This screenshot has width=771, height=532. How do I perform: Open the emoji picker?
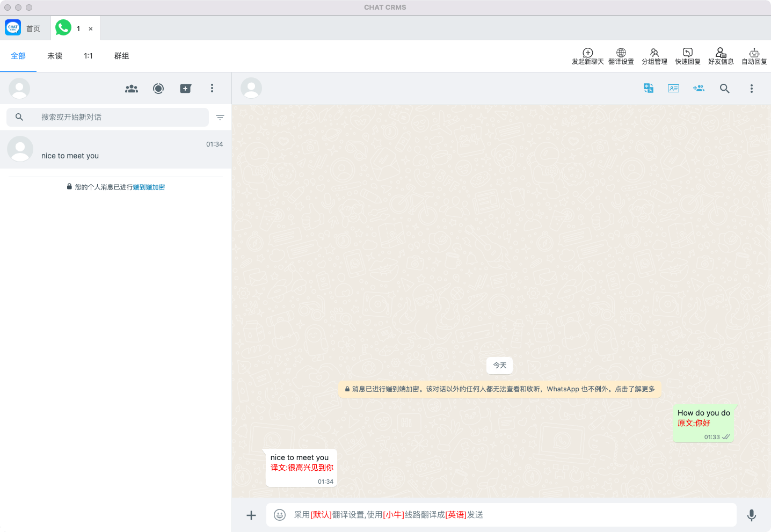tap(280, 515)
